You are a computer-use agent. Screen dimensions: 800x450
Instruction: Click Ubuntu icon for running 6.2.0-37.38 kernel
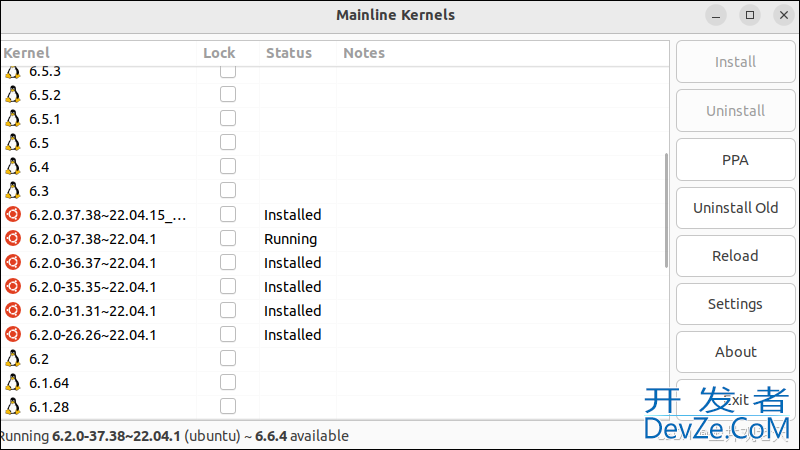13,238
